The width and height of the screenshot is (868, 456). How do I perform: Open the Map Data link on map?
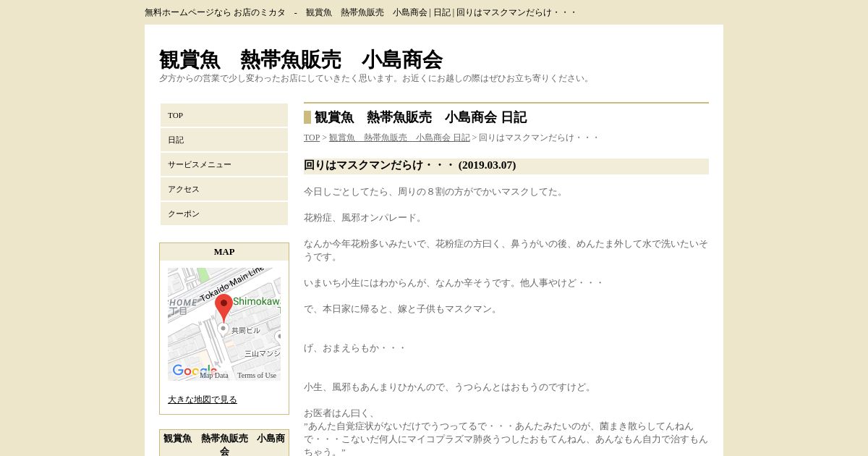pyautogui.click(x=214, y=375)
